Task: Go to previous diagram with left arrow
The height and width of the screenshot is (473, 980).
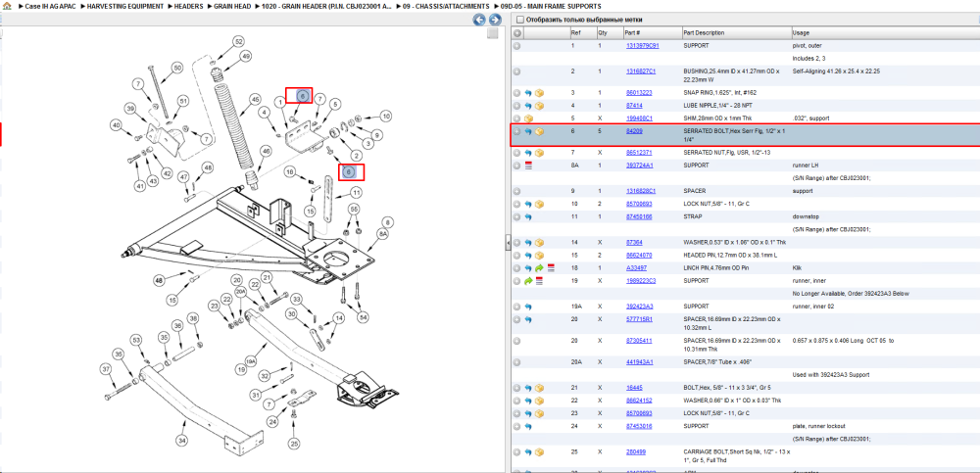Action: (x=479, y=20)
